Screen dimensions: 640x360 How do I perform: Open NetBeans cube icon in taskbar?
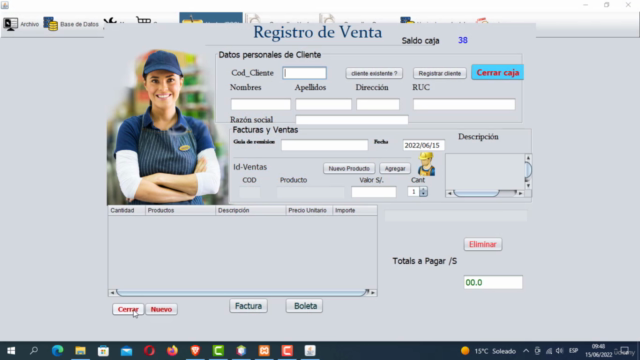point(241,351)
